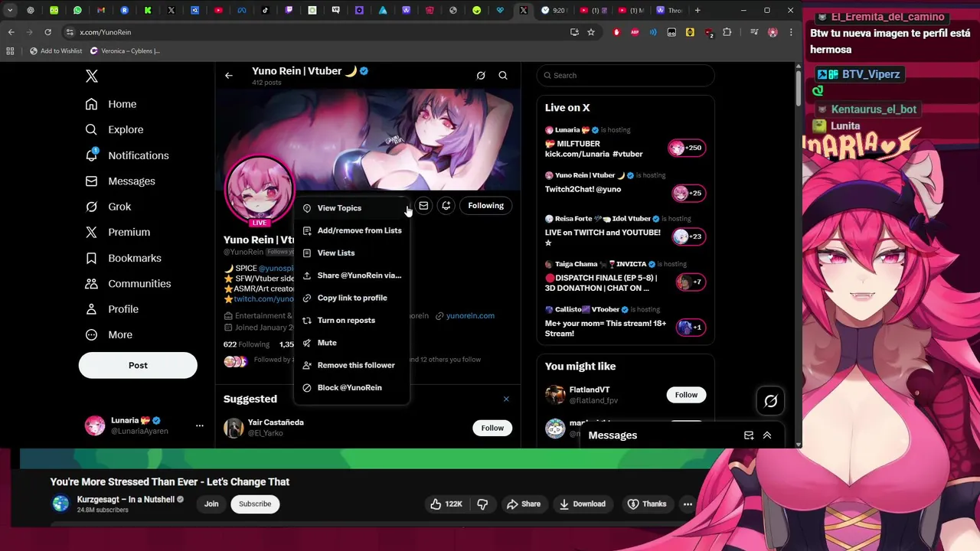The image size is (980, 551).
Task: Share the Kurzgesagt video
Action: pos(524,504)
